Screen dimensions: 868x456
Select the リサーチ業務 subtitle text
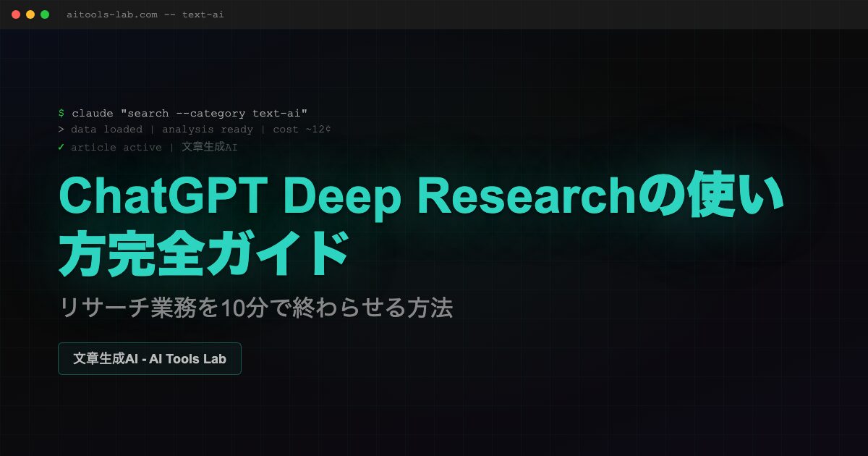click(256, 308)
